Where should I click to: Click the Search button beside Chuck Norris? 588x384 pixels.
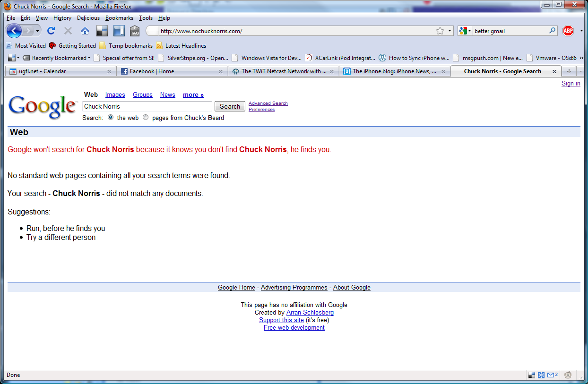click(x=230, y=106)
